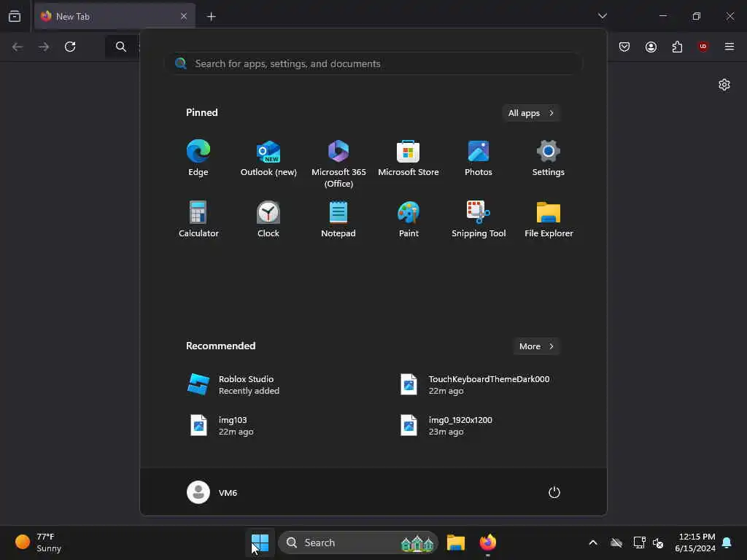Open the weather widget showing 77°F
747x560 pixels.
(x=39, y=542)
